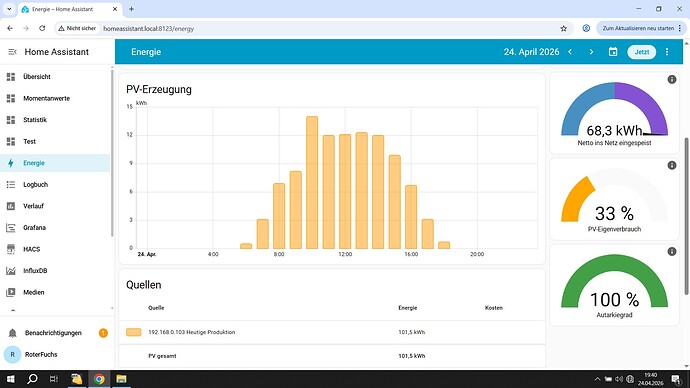690x388 pixels.
Task: Click the 68,3 kWh gauge value
Action: [614, 130]
